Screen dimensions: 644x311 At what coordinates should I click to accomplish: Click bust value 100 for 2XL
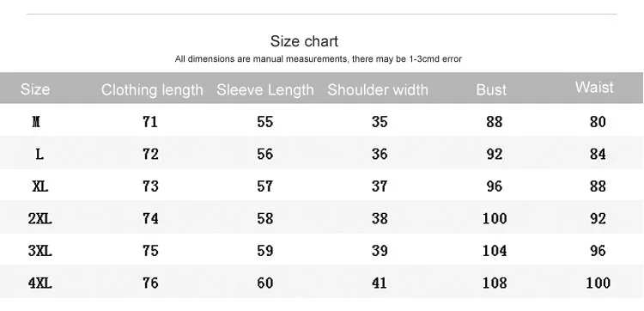coord(494,218)
